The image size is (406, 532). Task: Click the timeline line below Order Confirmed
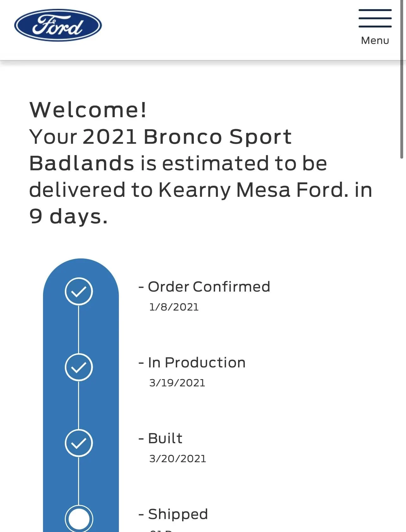click(x=79, y=329)
